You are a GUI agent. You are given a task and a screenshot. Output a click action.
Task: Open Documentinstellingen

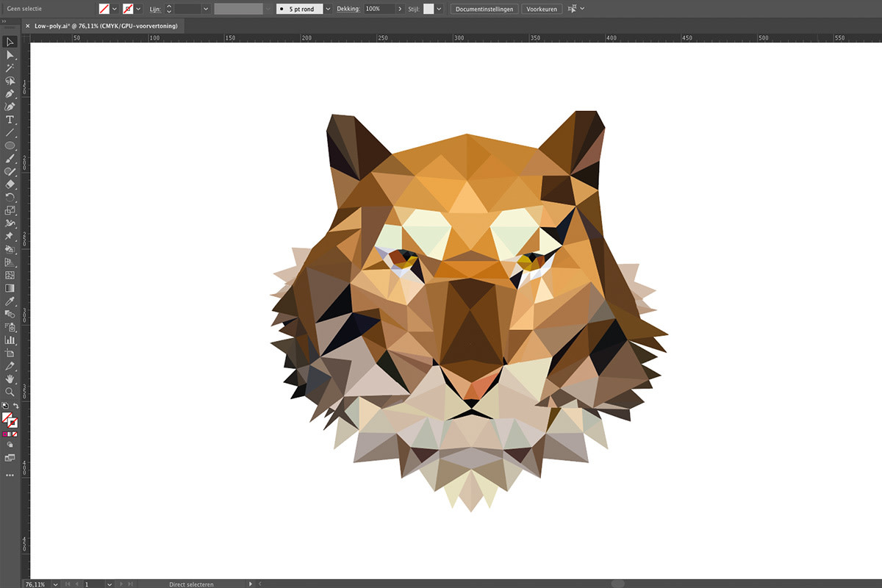click(x=484, y=9)
